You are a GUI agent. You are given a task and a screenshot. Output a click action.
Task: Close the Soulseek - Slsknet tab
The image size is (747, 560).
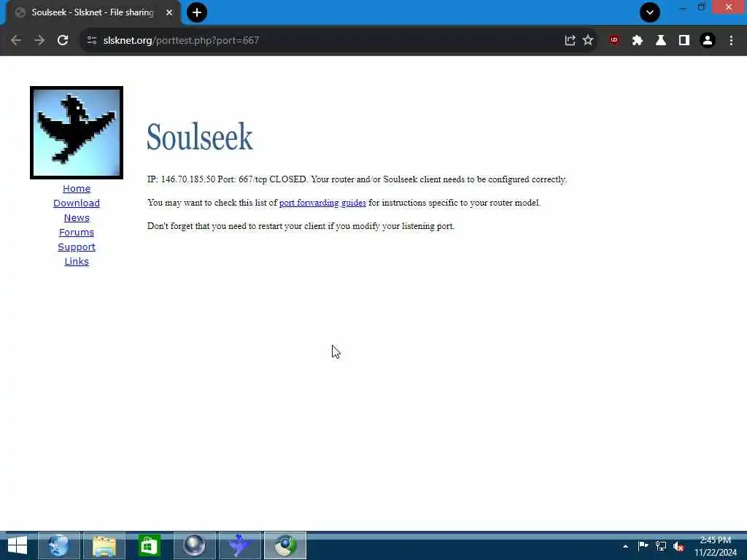(169, 12)
